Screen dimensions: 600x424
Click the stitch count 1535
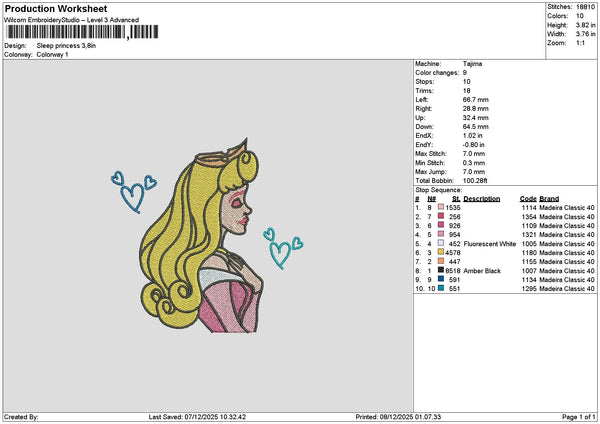[453, 207]
